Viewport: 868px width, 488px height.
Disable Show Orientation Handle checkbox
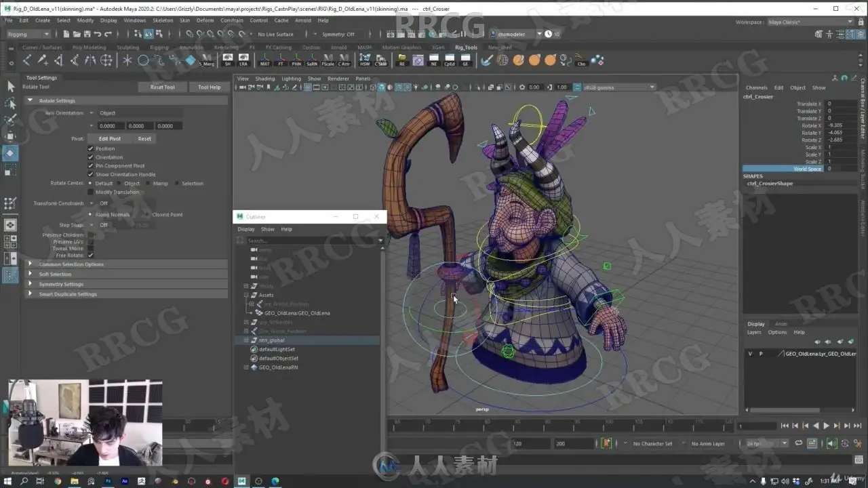tap(90, 175)
